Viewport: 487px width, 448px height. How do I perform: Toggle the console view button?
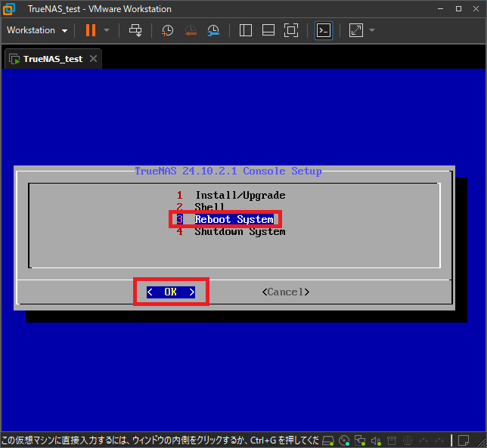(x=324, y=30)
